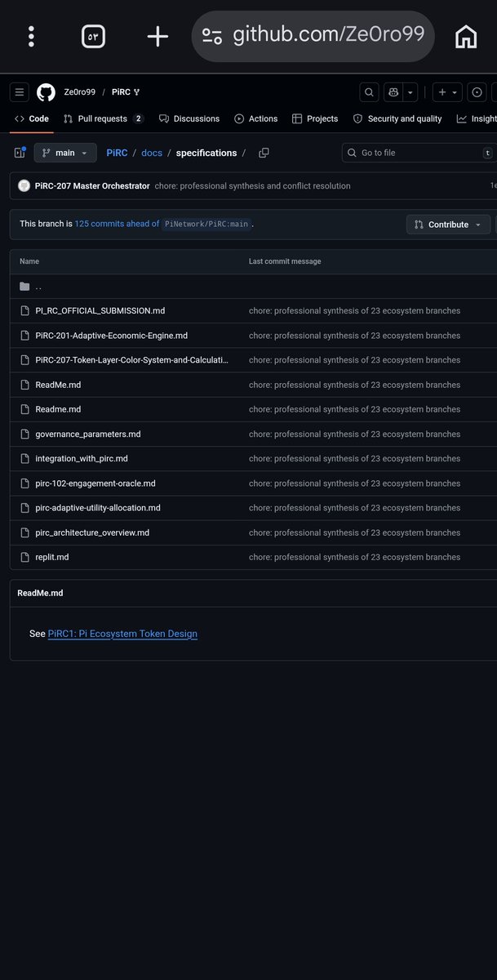Open the issues circle icon in header
Image resolution: width=497 pixels, height=980 pixels.
click(477, 92)
